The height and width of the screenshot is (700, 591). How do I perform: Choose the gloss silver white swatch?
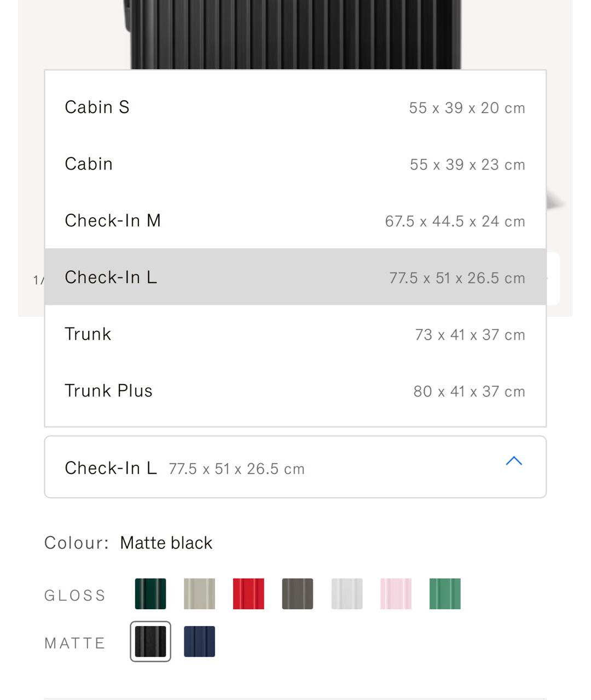[x=347, y=594]
